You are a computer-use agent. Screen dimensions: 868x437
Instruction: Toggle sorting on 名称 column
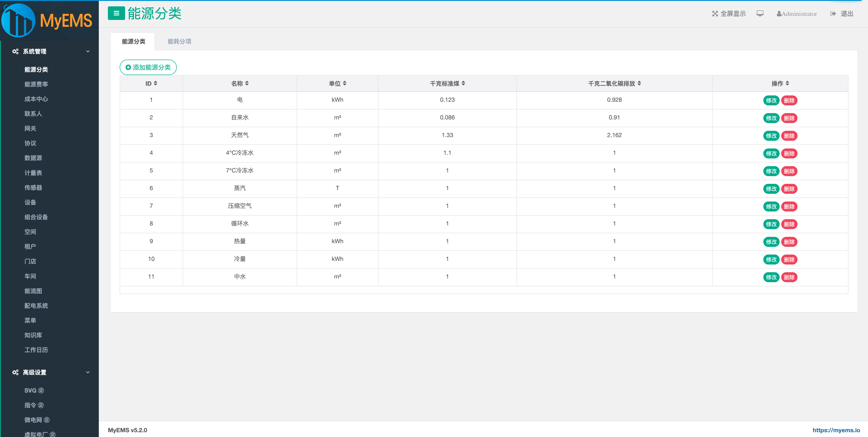click(x=247, y=83)
